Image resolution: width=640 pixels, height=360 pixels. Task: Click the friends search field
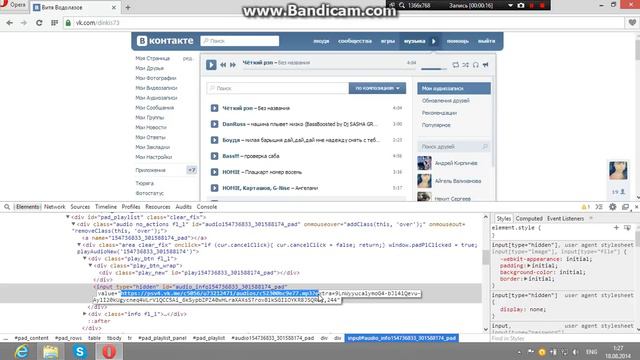click(454, 147)
